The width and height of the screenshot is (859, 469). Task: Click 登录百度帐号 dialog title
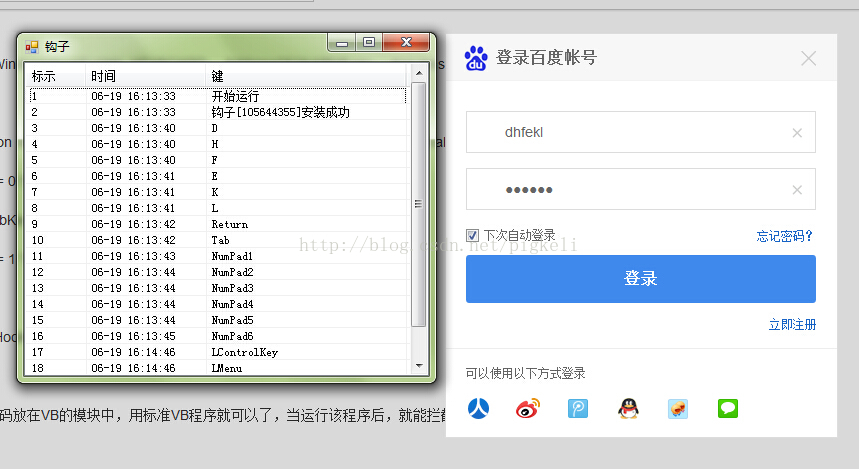pos(546,58)
